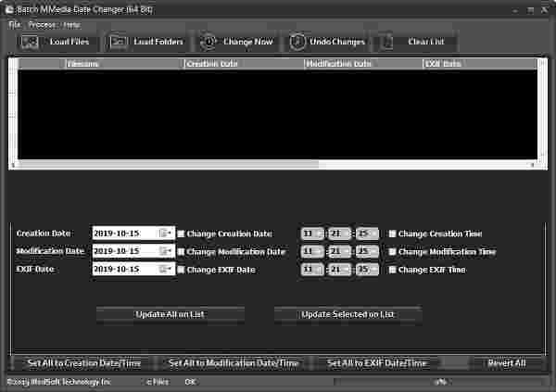Click the horizontal scrollbar of file list
556x392 pixels.
click(x=273, y=164)
